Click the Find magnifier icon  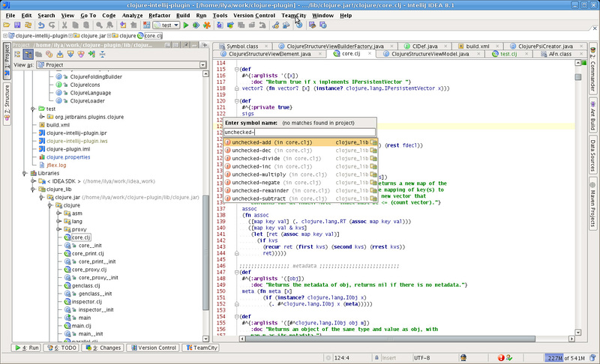click(99, 25)
